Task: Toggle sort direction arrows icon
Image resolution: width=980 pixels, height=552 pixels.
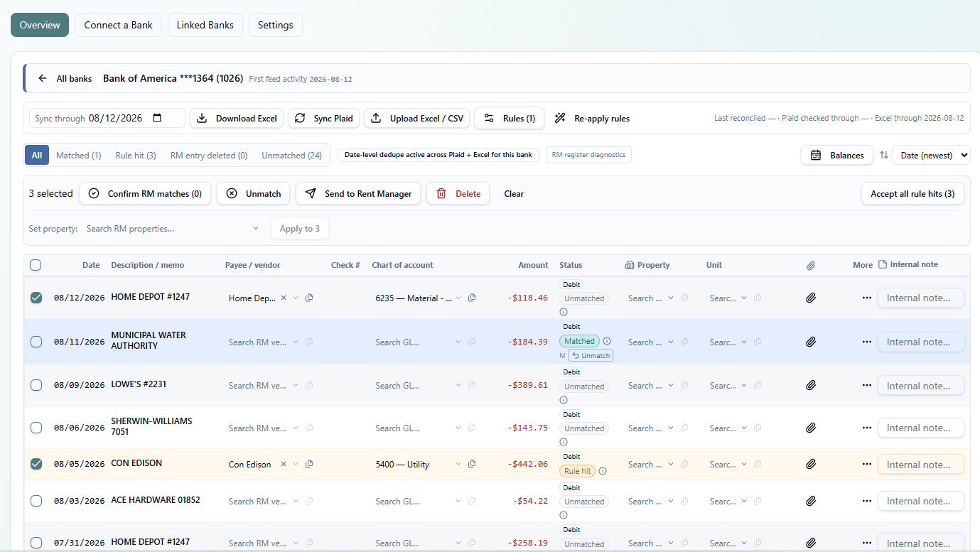Action: [x=884, y=155]
